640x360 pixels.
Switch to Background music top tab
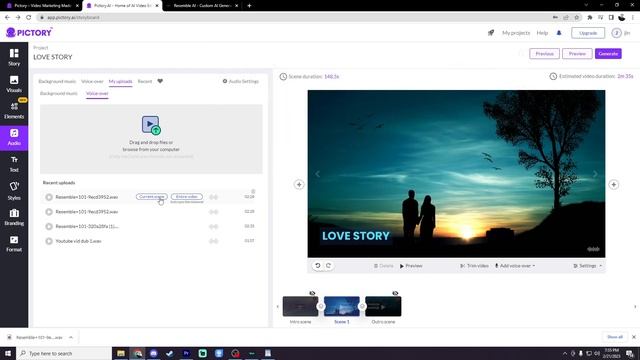pos(57,81)
